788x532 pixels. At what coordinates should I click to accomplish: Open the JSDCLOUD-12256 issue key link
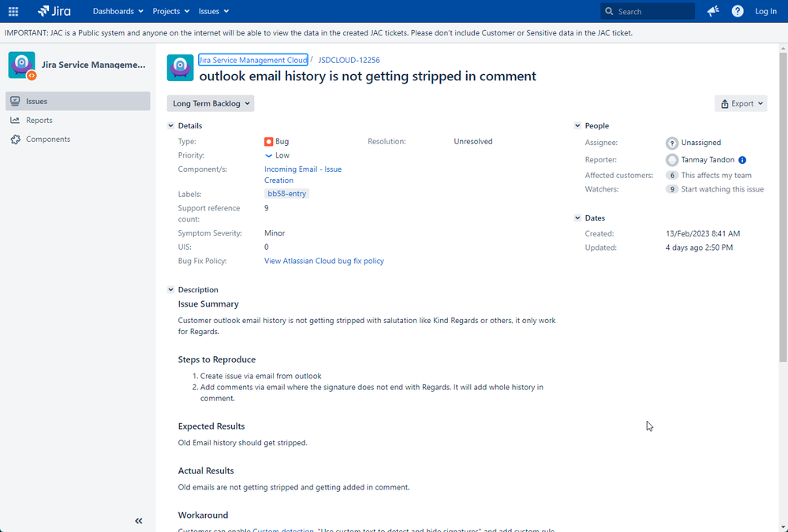[349, 60]
